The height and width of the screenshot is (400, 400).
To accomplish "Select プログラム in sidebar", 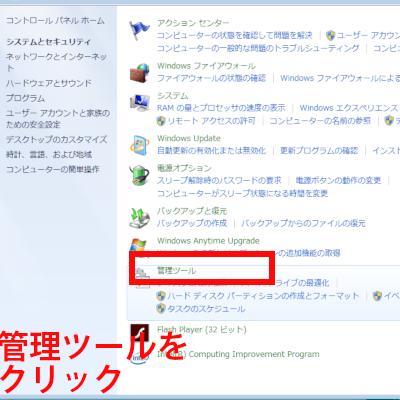I will tap(25, 98).
